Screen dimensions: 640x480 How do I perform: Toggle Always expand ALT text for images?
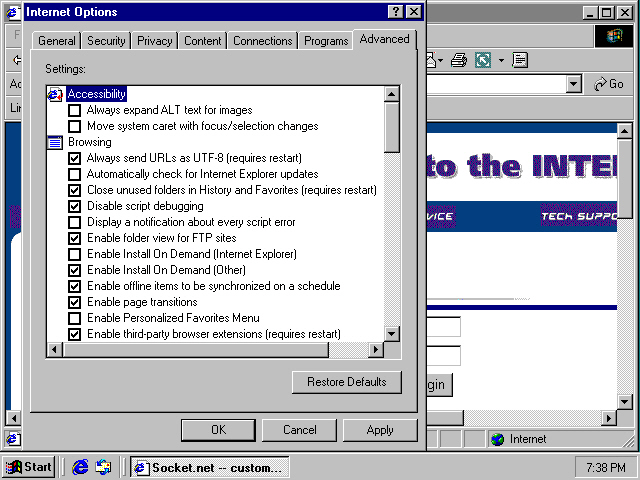[74, 110]
